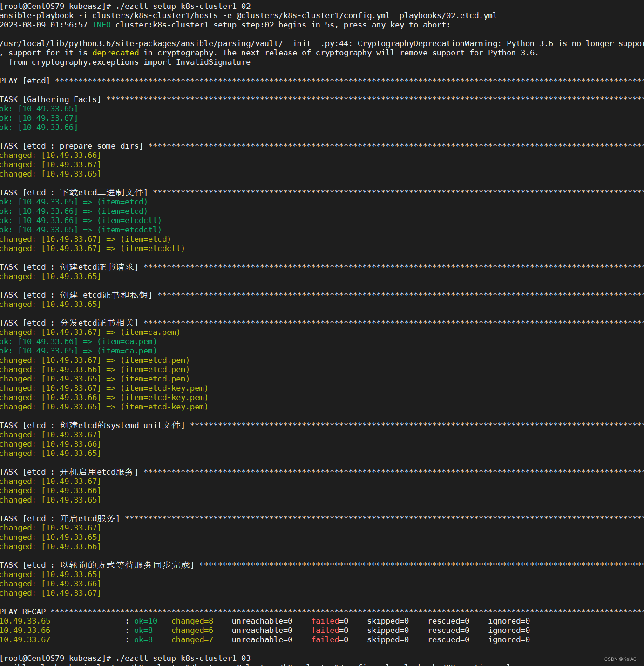Select 'ok: [10.49.33.67]' under Gathering Facts

(x=39, y=118)
